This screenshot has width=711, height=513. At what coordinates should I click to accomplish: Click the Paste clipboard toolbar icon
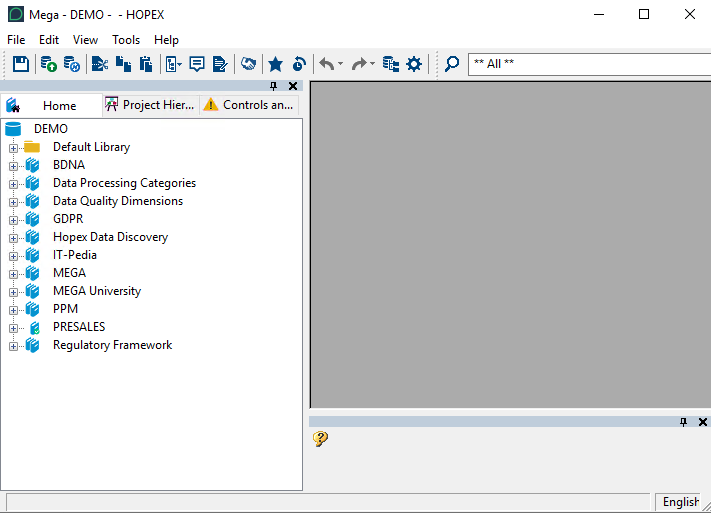146,64
